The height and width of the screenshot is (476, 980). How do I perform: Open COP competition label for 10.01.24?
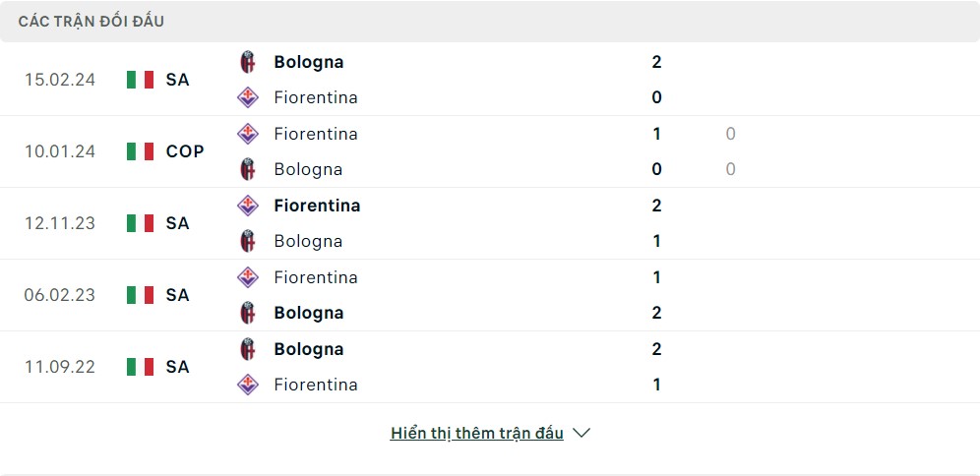tap(185, 151)
